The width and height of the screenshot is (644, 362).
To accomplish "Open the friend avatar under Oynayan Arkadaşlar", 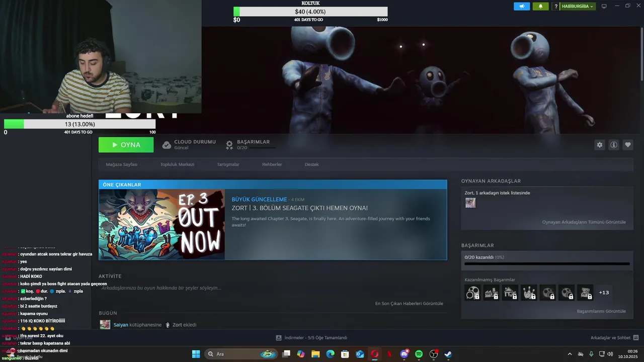I will pyautogui.click(x=470, y=203).
